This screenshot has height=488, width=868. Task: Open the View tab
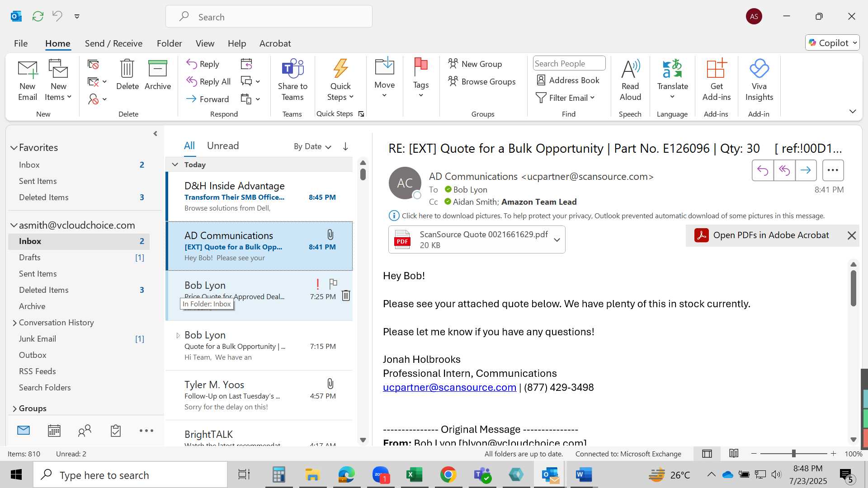[205, 43]
